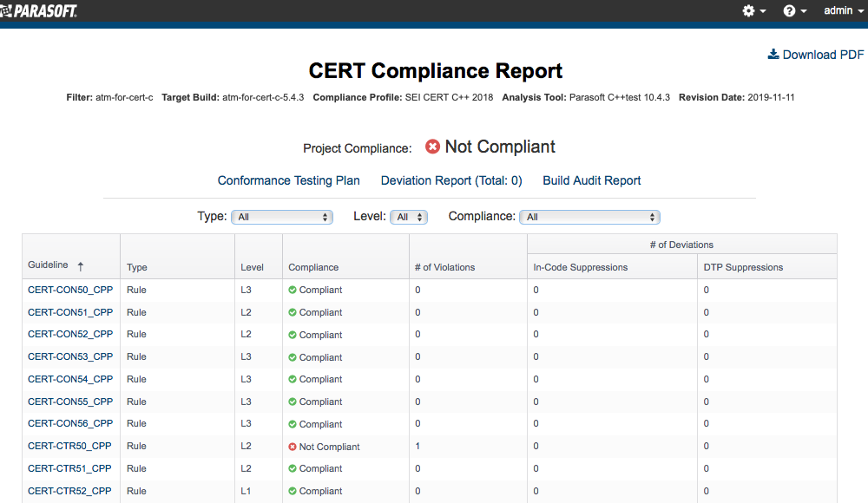Open guideline CERT-CON51_CPP
Image resolution: width=868 pixels, height=503 pixels.
70,312
